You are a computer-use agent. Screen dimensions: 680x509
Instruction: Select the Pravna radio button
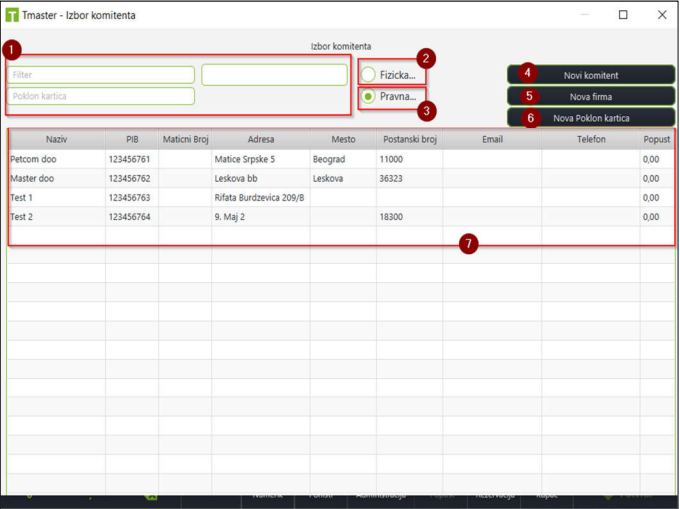click(x=368, y=96)
